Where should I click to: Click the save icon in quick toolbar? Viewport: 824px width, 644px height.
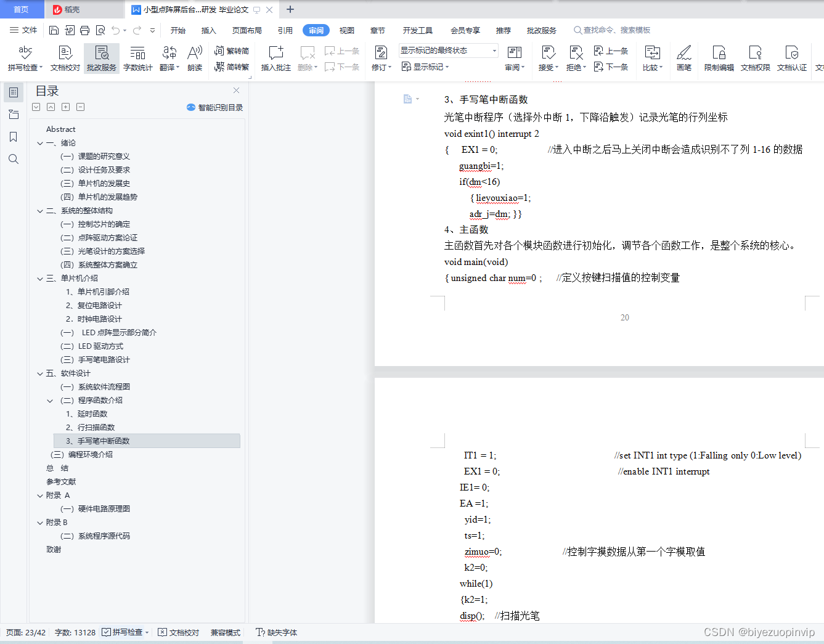[54, 30]
